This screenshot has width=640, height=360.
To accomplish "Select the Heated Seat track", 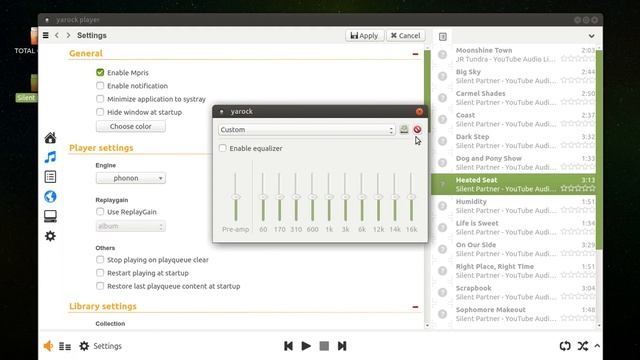I will click(513, 184).
